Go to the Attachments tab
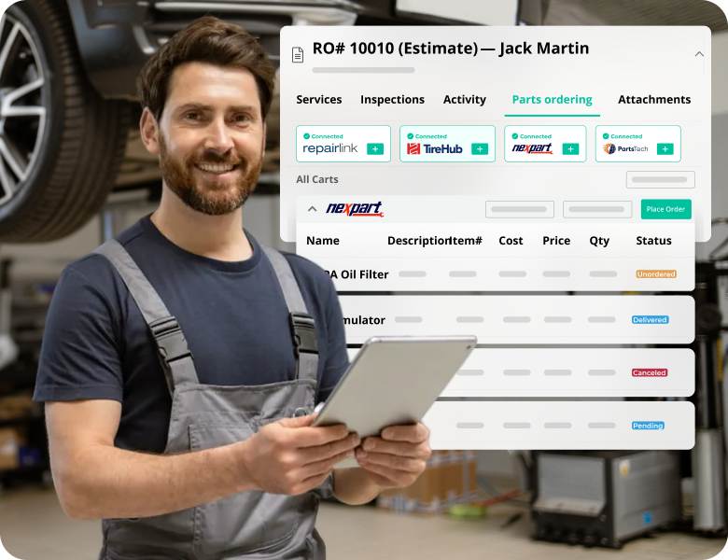Image resolution: width=728 pixels, height=560 pixels. (x=654, y=100)
